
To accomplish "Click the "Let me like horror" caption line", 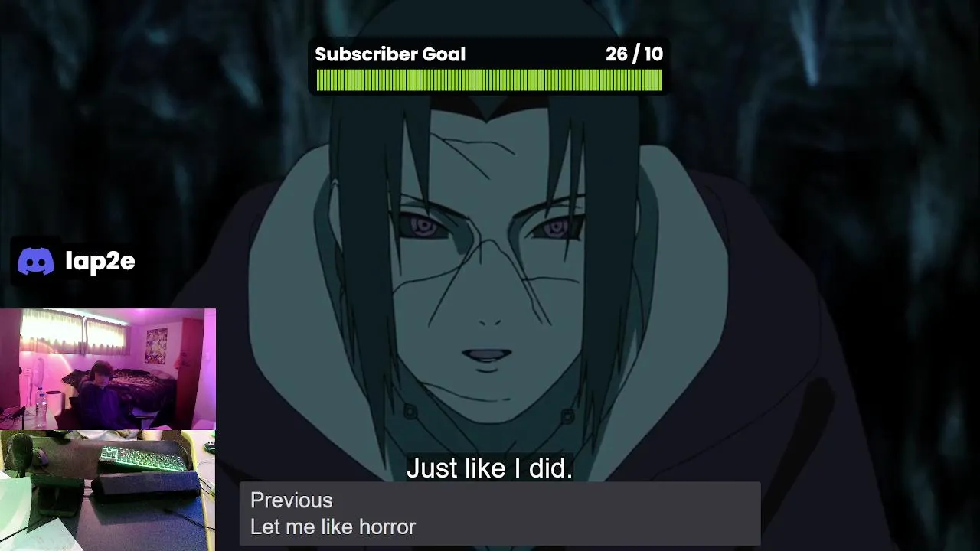I will click(333, 527).
